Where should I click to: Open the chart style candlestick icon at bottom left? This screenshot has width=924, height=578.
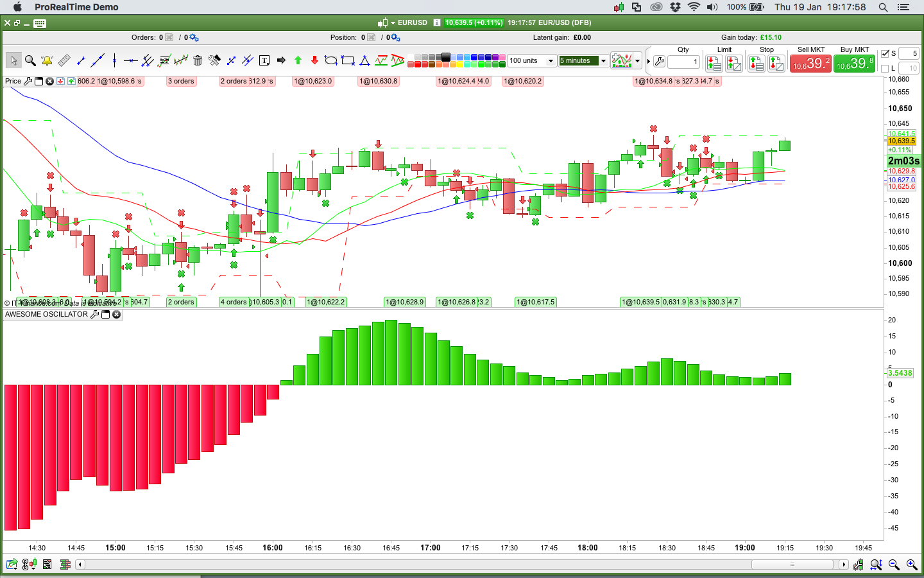[x=30, y=565]
